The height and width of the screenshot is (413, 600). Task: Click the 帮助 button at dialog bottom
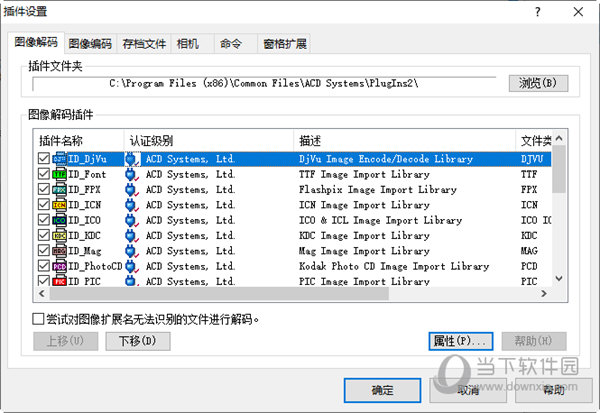pos(554,390)
